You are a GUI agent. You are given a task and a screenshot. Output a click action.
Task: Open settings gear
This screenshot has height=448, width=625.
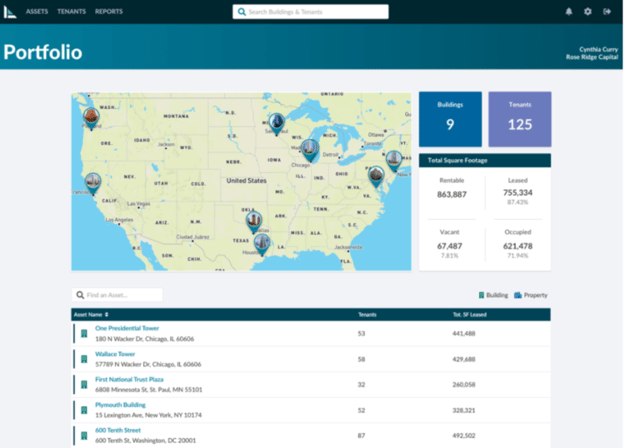588,12
